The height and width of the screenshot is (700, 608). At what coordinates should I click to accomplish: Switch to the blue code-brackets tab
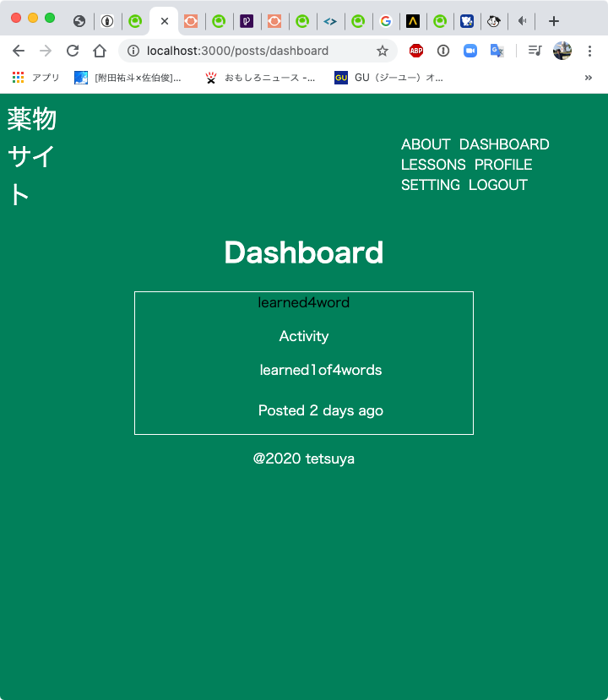click(x=330, y=21)
